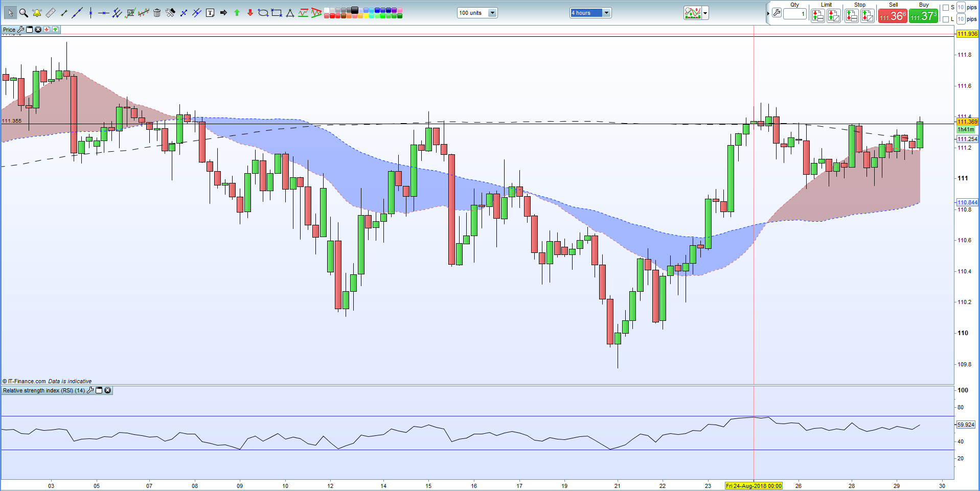
Task: Select the triangle drawing tool
Action: click(290, 13)
